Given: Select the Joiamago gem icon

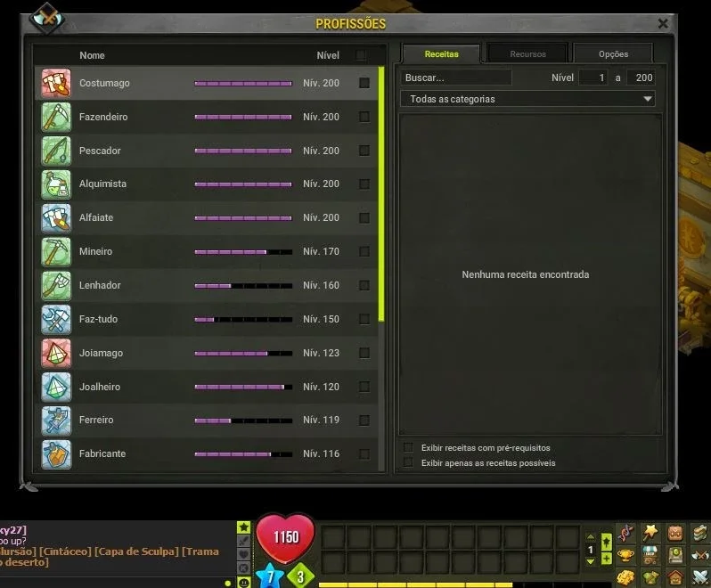Looking at the screenshot, I should pos(56,353).
